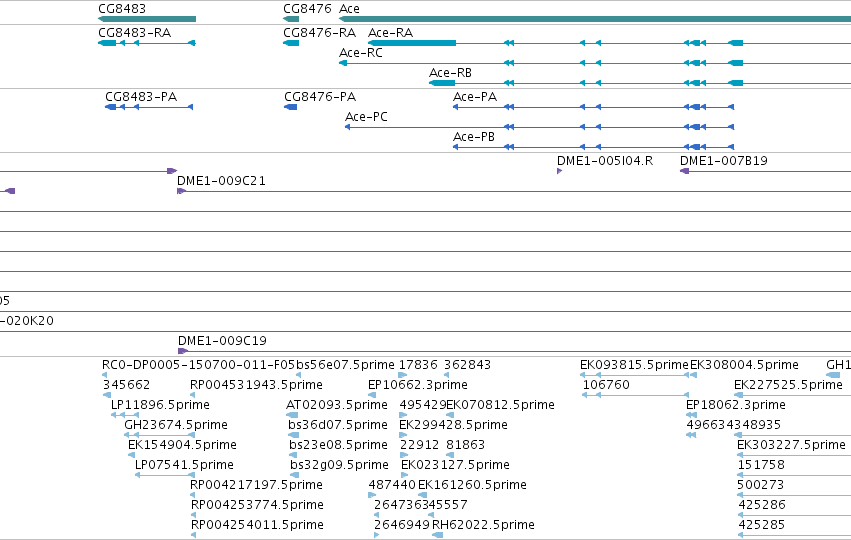Select the 22912 EST label
Screen dimensions: 851x540
coord(420,445)
